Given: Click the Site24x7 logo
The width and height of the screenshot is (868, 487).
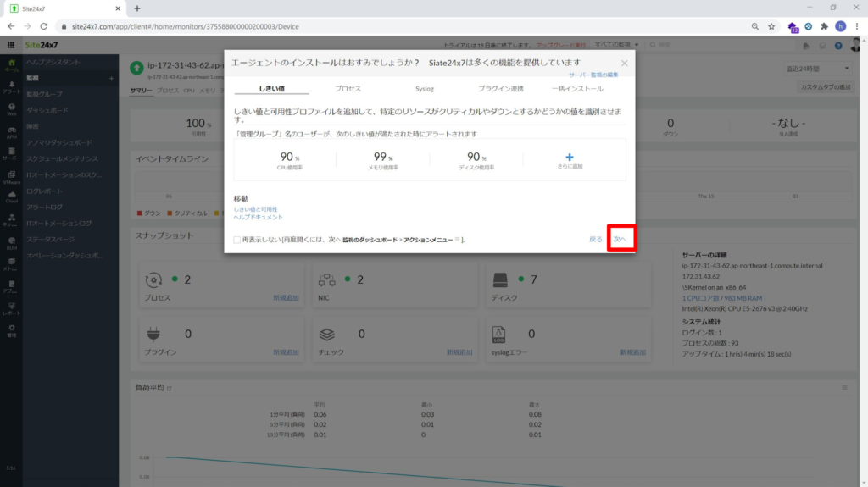Looking at the screenshot, I should coord(42,45).
